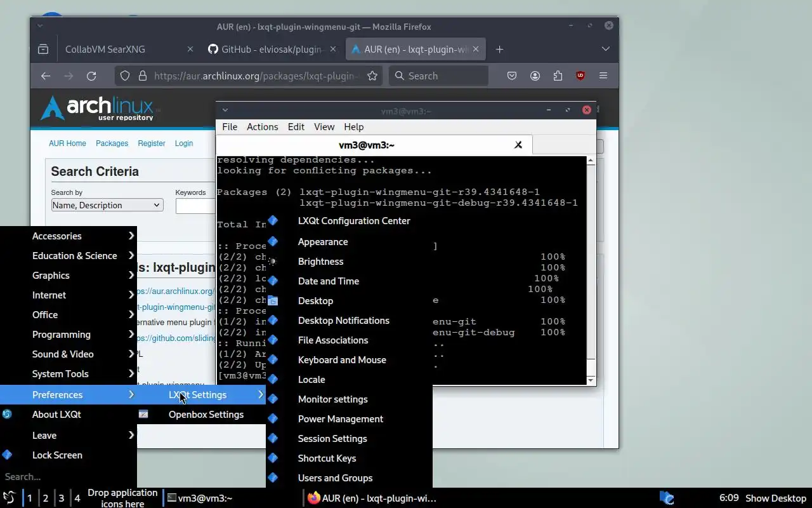The image size is (812, 508).
Task: Open Session Settings entry
Action: tap(349, 439)
